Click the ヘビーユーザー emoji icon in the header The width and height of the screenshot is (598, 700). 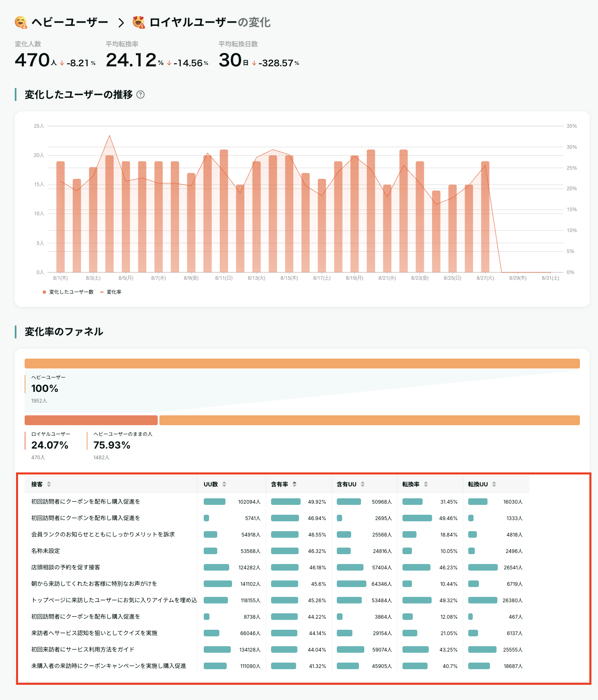21,22
